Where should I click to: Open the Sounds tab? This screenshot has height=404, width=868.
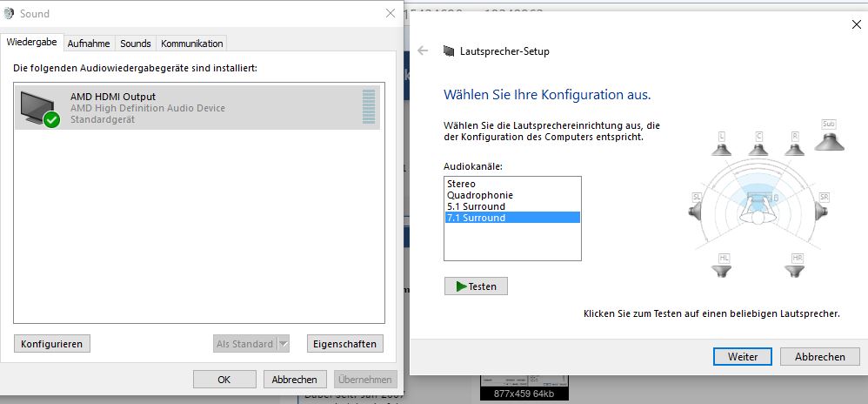click(x=136, y=44)
